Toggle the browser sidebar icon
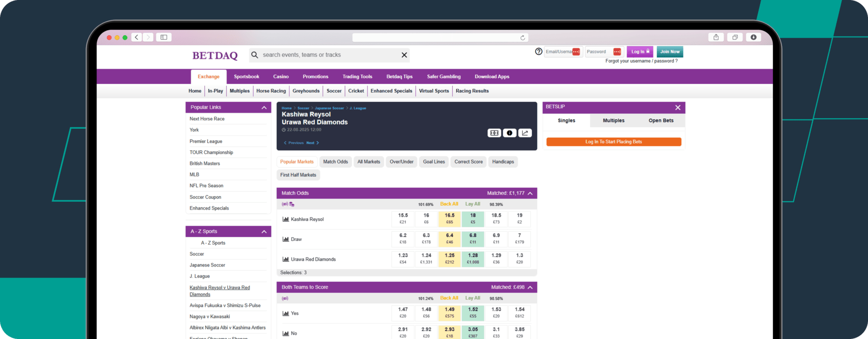 [164, 37]
